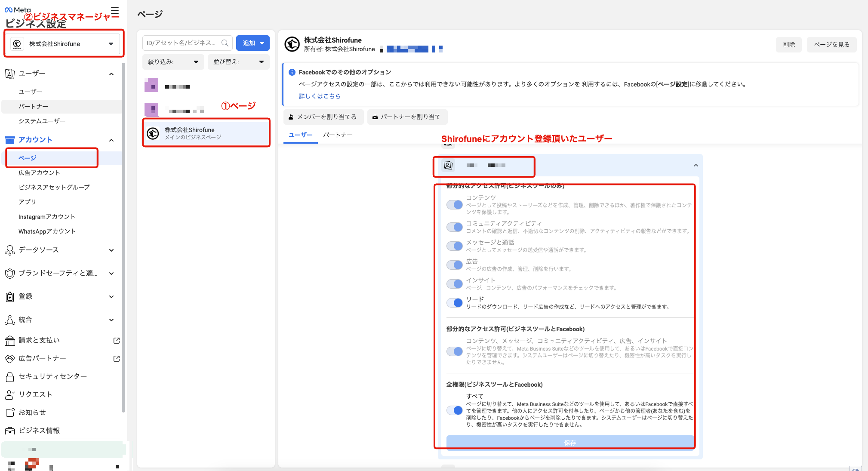Click the セキュリティセンター lock icon
The width and height of the screenshot is (868, 471).
click(x=9, y=377)
